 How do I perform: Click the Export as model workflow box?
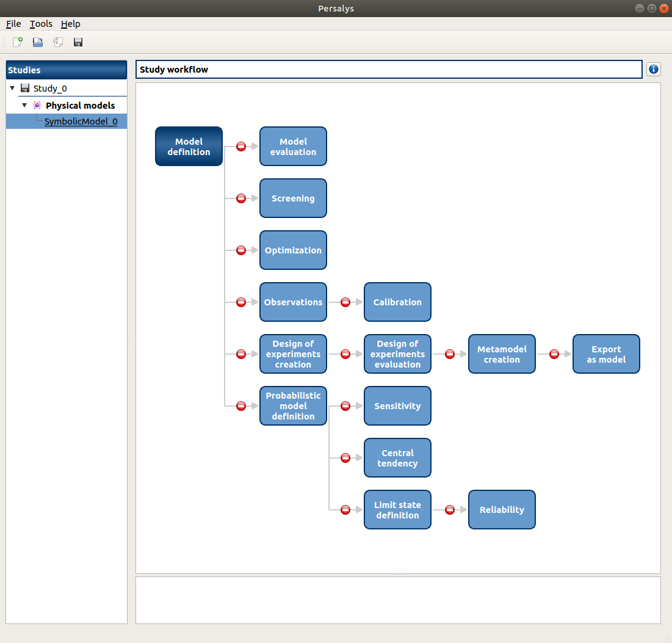[606, 354]
